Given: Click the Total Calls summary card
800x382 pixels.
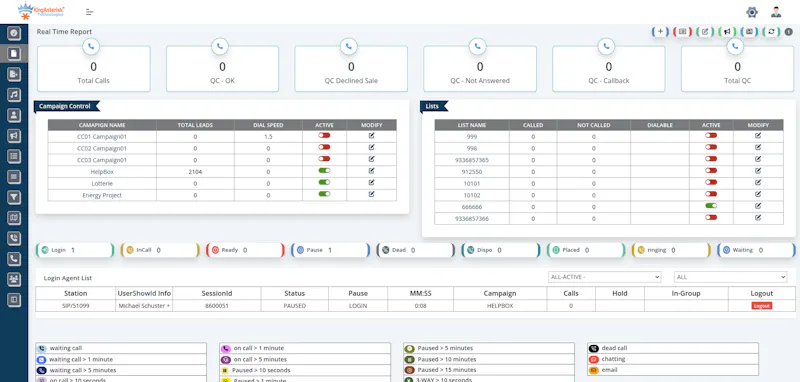Looking at the screenshot, I should tap(94, 69).
